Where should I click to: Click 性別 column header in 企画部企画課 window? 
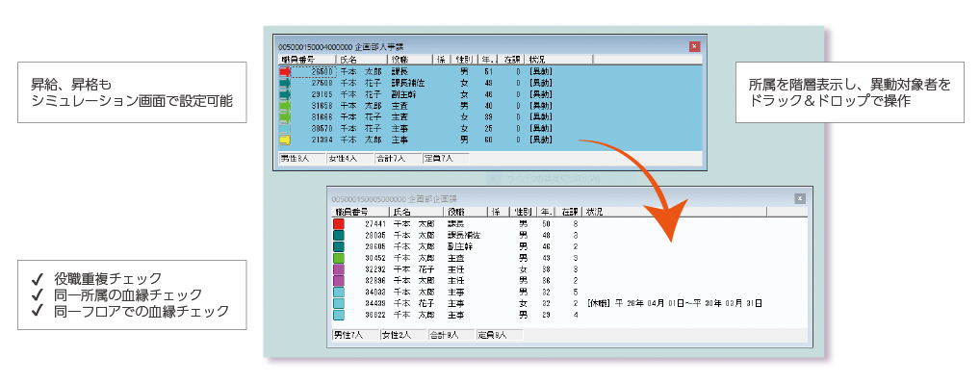[523, 212]
